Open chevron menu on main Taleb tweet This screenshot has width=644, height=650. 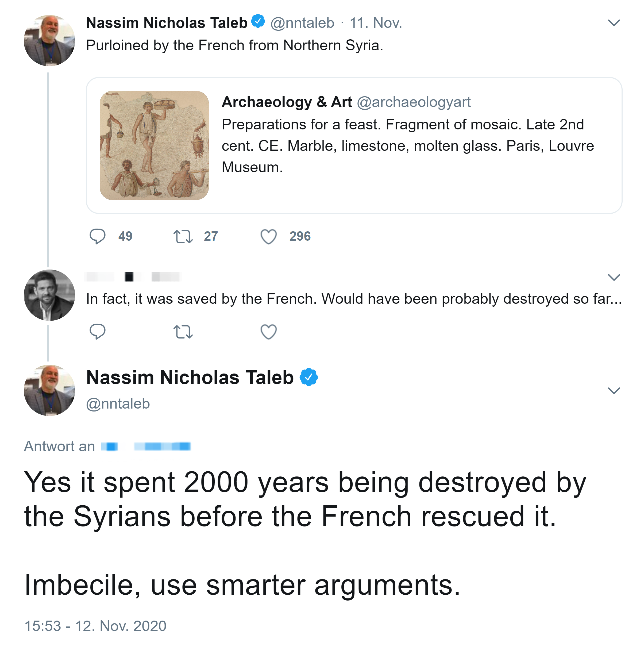click(x=614, y=391)
